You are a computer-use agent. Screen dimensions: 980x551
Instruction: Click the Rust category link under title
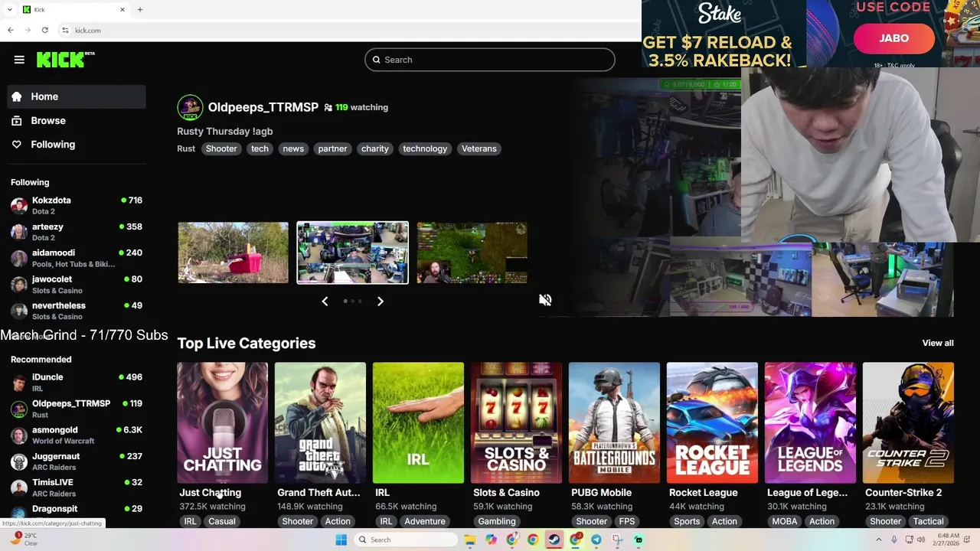click(x=186, y=148)
